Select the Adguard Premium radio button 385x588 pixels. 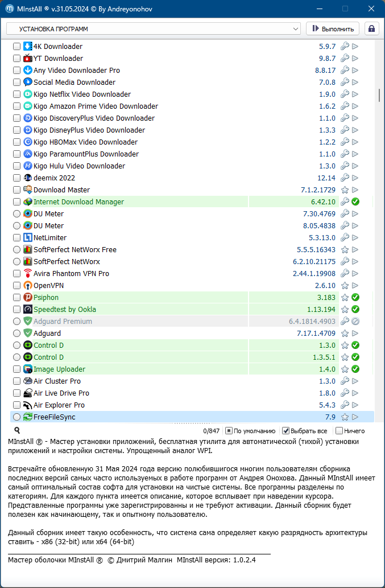click(16, 322)
